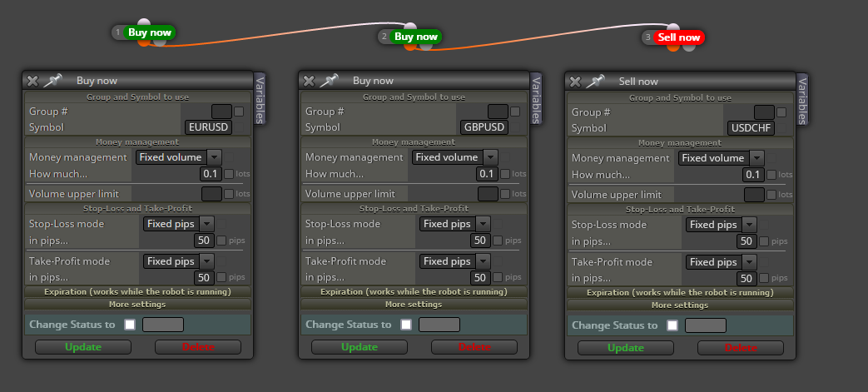This screenshot has height=392, width=868.
Task: Tick Group # checkbox in GBPUSD panel
Action: tap(515, 112)
